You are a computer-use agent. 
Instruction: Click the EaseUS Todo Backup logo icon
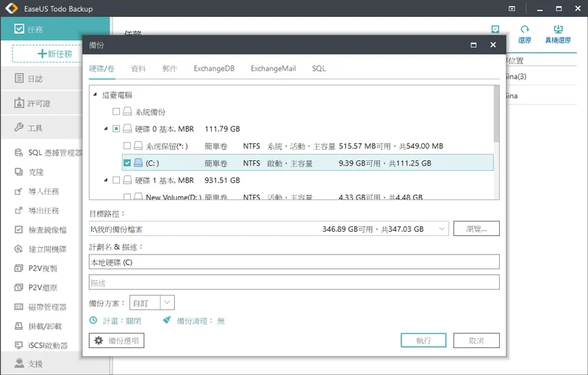[x=12, y=8]
